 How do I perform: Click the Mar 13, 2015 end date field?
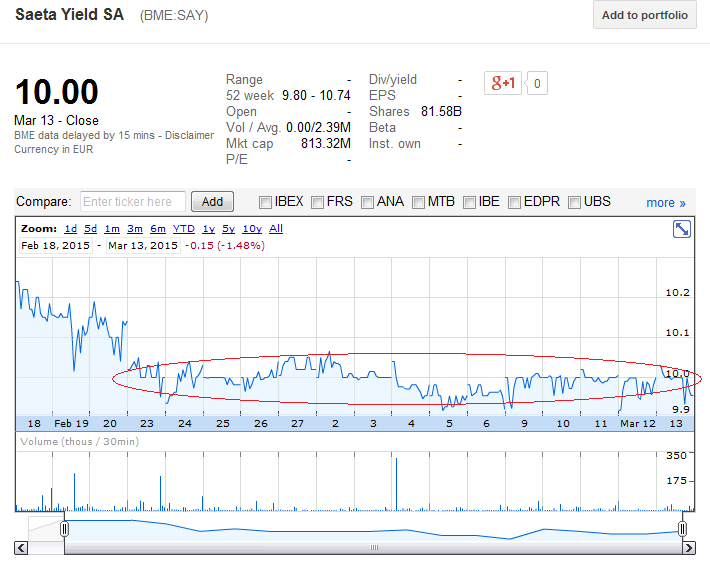pos(143,245)
